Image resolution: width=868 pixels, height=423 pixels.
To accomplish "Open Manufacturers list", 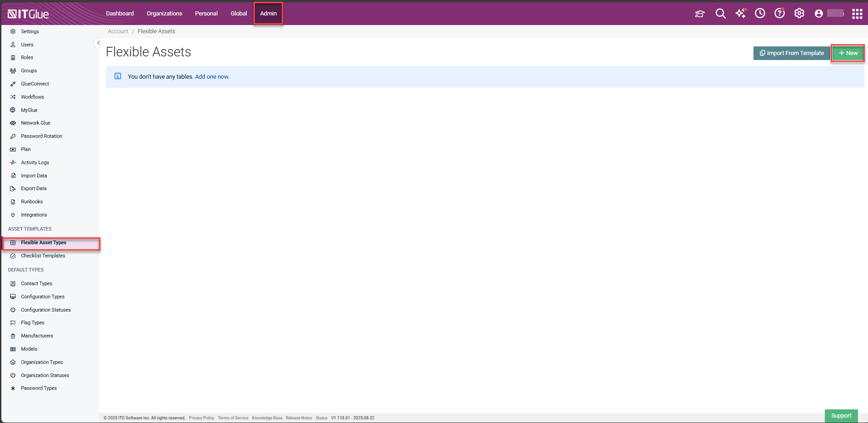I will click(37, 336).
